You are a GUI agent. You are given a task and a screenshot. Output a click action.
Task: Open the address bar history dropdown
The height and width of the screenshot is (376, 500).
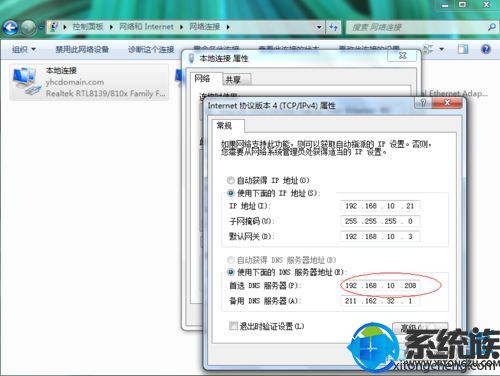click(x=319, y=27)
